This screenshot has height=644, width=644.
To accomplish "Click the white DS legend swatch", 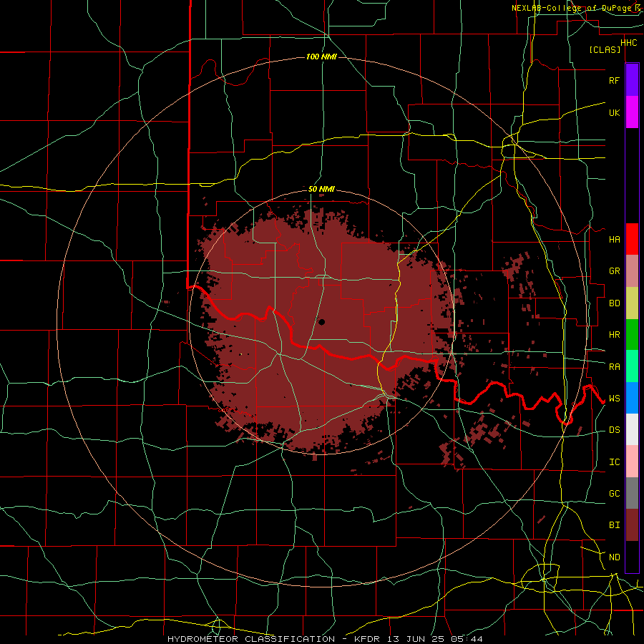I will (x=632, y=429).
